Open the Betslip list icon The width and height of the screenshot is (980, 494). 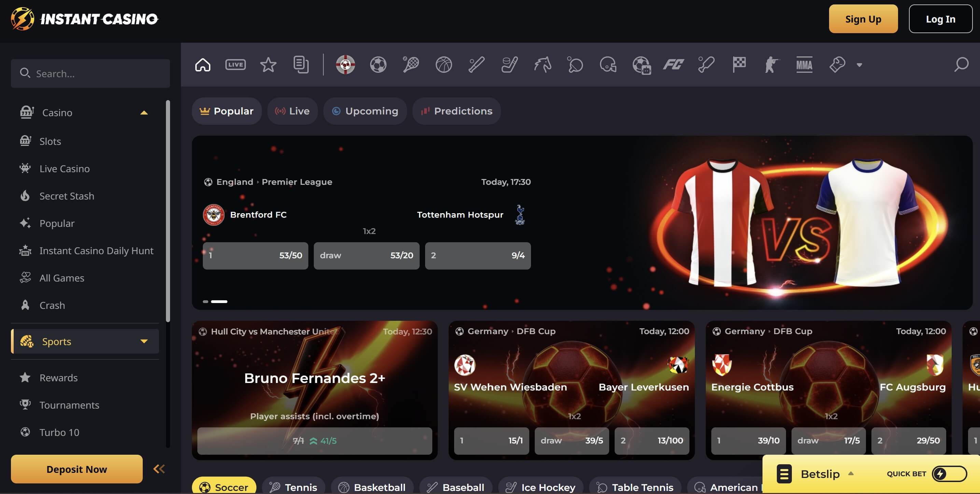[784, 474]
